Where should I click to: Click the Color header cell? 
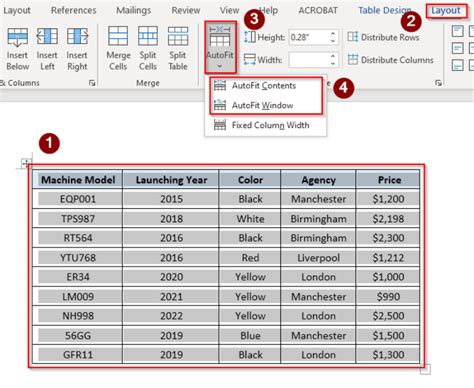pos(250,180)
